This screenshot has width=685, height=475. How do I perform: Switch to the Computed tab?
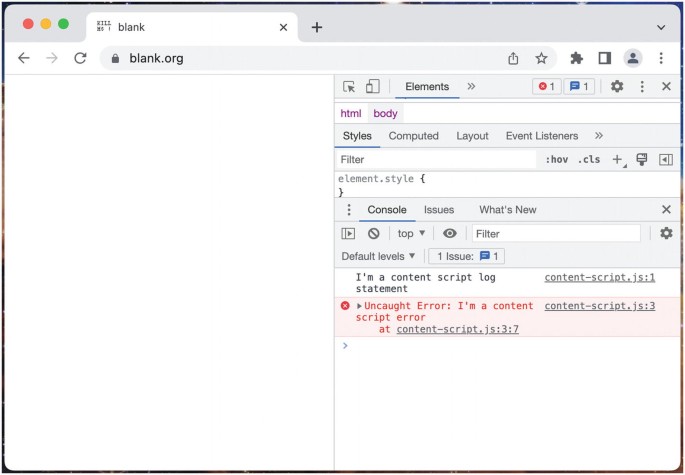pyautogui.click(x=413, y=136)
